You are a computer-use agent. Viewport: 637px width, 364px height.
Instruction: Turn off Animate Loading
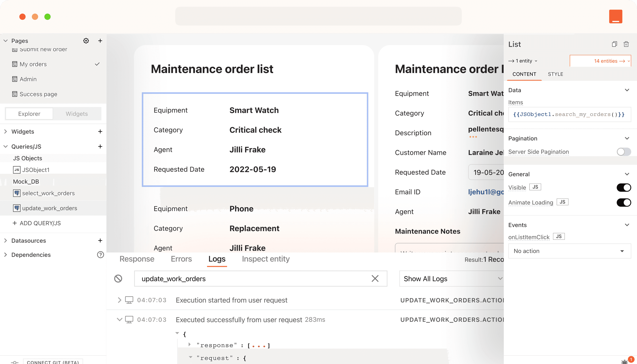pos(624,202)
